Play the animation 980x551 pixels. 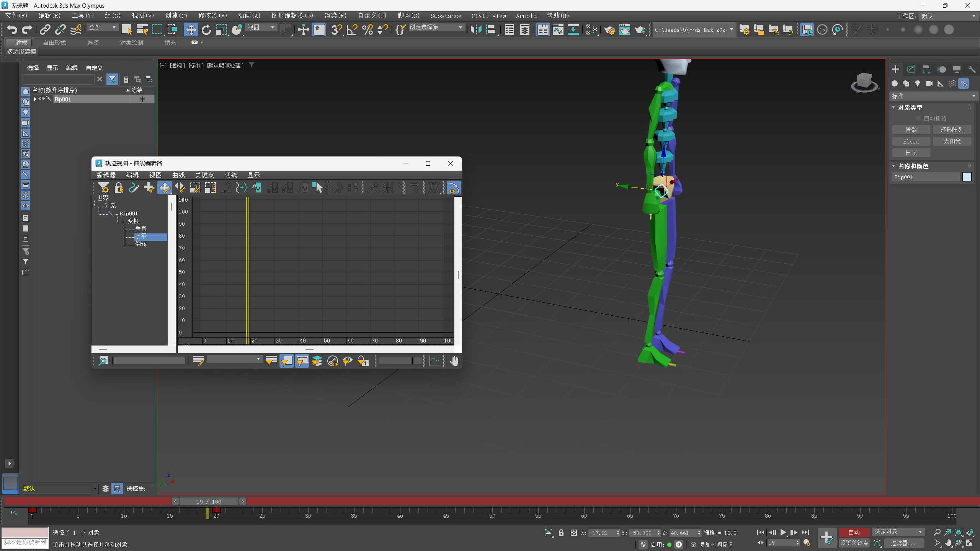[783, 532]
